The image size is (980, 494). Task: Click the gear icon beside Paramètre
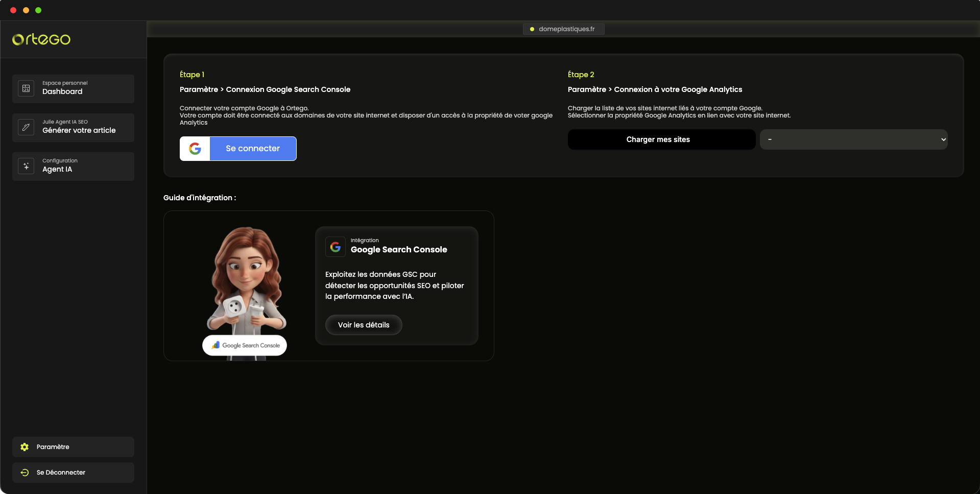coord(25,447)
